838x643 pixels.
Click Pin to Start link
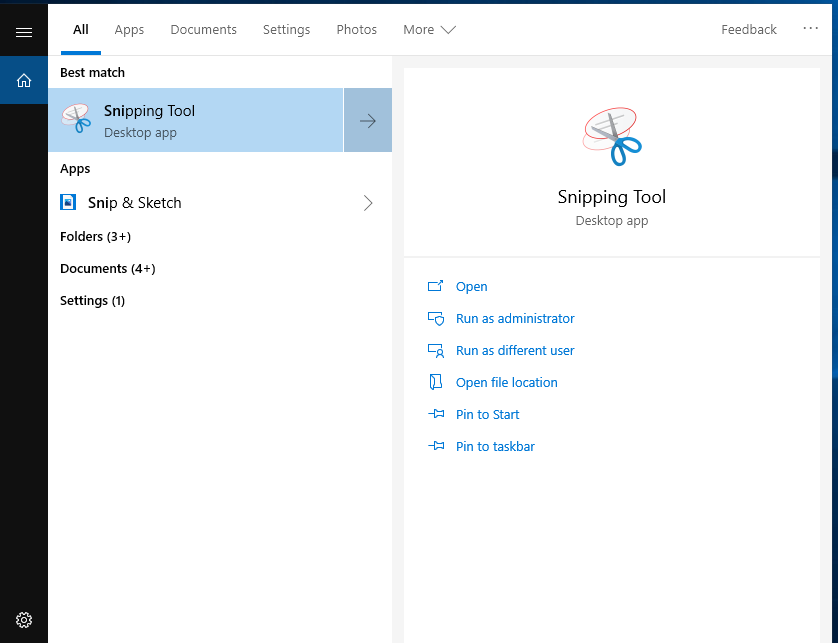coord(487,415)
